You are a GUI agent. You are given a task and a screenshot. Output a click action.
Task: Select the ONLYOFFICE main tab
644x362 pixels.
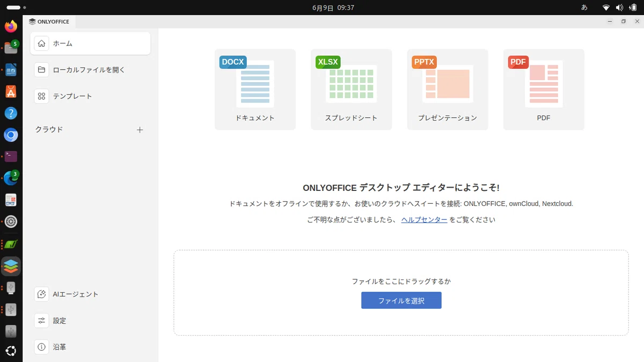click(49, 21)
